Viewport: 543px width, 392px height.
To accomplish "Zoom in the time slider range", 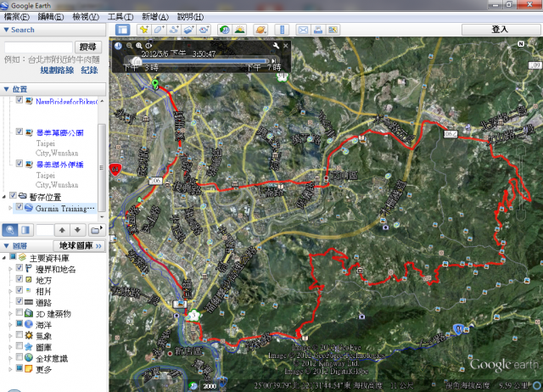I will [139, 46].
